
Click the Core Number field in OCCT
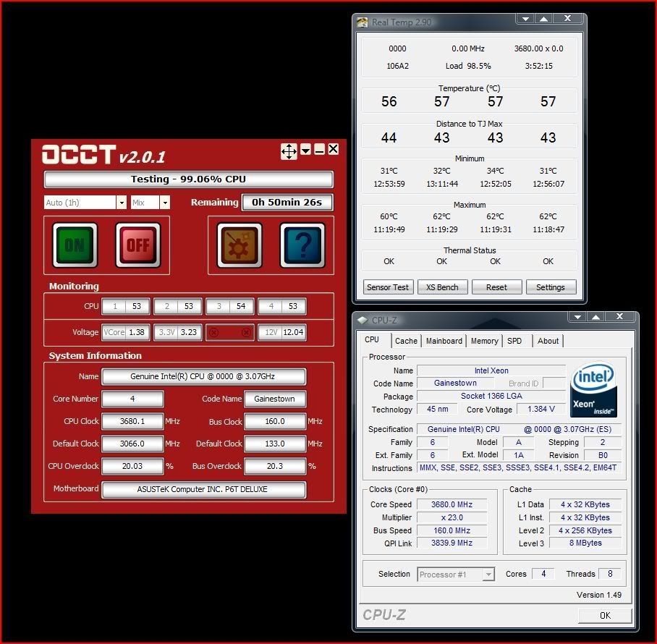pyautogui.click(x=132, y=399)
